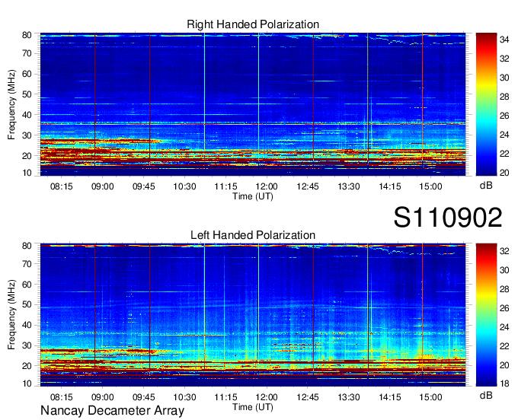The height and width of the screenshot is (420, 518).
Task: Click the Right Handed Polarization spectrogram image
Action: pyautogui.click(x=253, y=104)
